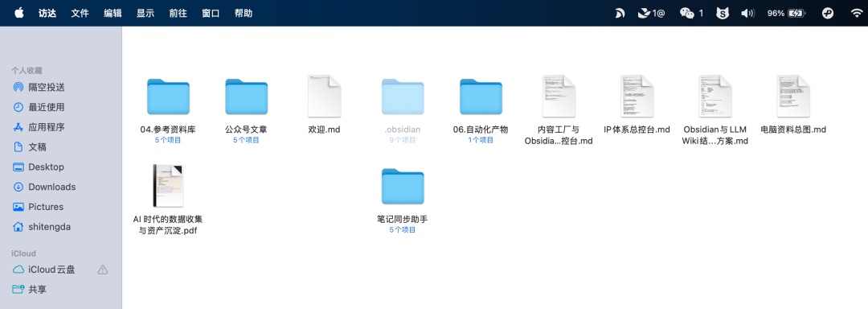Select the 04.参考资料库 folder icon
The height and width of the screenshot is (309, 868).
tap(168, 97)
